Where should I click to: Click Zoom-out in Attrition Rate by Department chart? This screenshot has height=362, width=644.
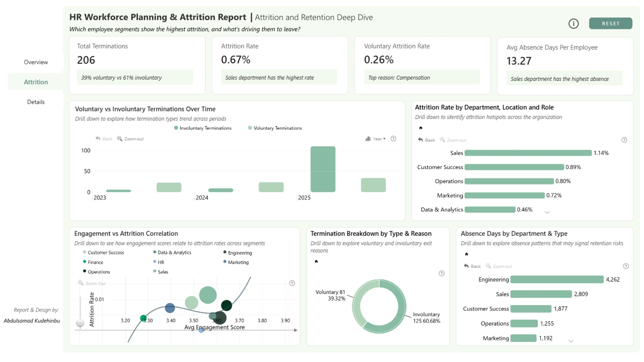453,140
